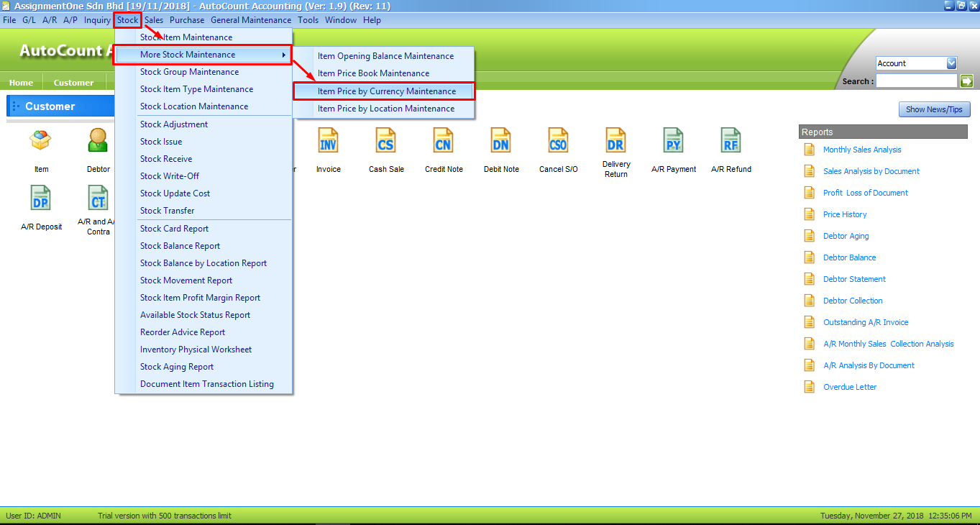This screenshot has width=980, height=525.
Task: Open the Help menu
Action: (372, 20)
